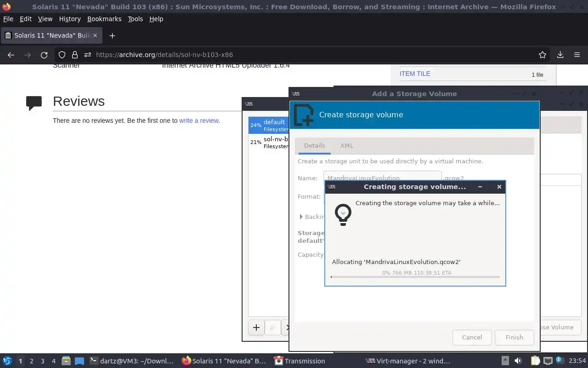Screen dimensions: 588x368
Task: Open the file manager launcher in panel
Action: click(x=66, y=361)
